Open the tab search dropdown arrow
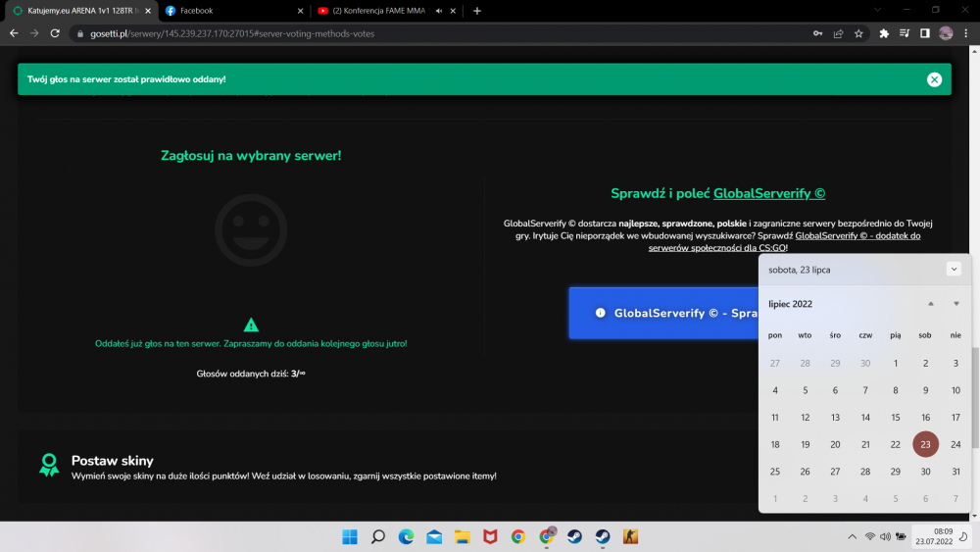This screenshot has width=980, height=552. click(877, 10)
